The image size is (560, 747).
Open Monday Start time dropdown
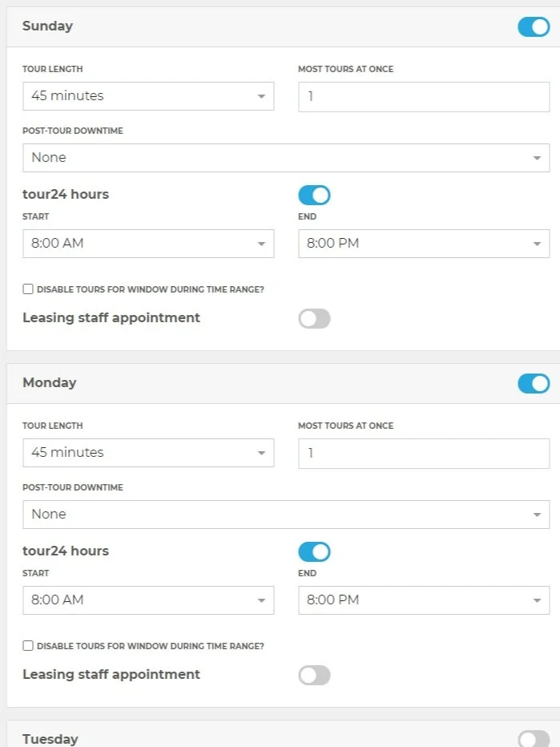[148, 600]
